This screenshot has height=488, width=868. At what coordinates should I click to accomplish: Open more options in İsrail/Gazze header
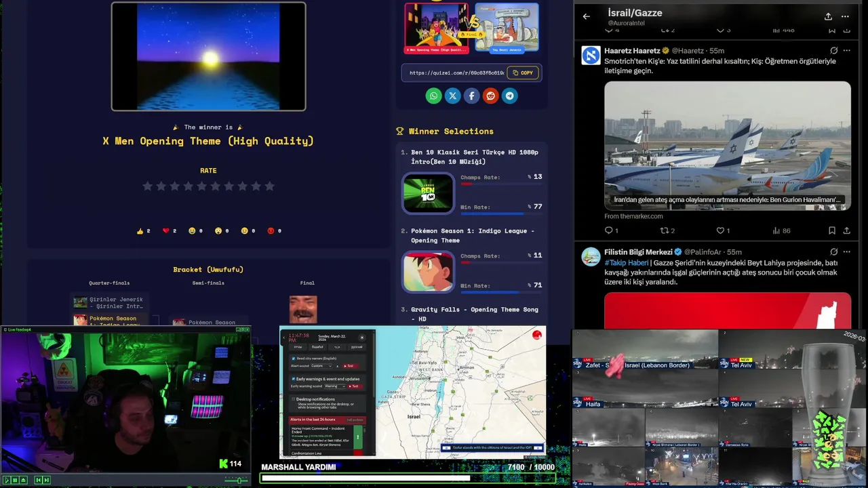(x=845, y=16)
